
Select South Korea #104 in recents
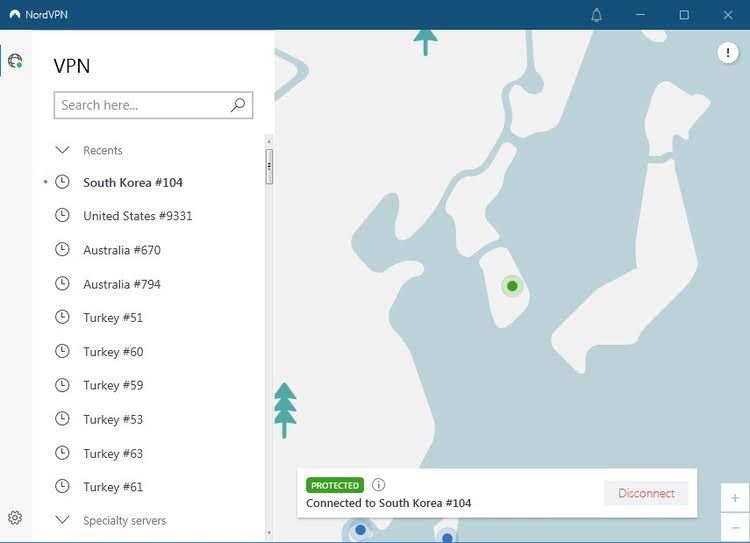(x=132, y=182)
